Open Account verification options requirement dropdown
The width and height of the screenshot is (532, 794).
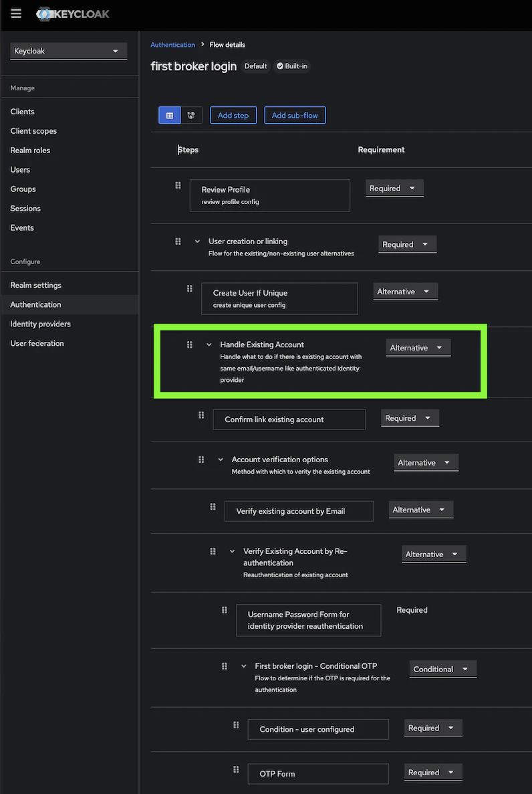[x=426, y=463]
